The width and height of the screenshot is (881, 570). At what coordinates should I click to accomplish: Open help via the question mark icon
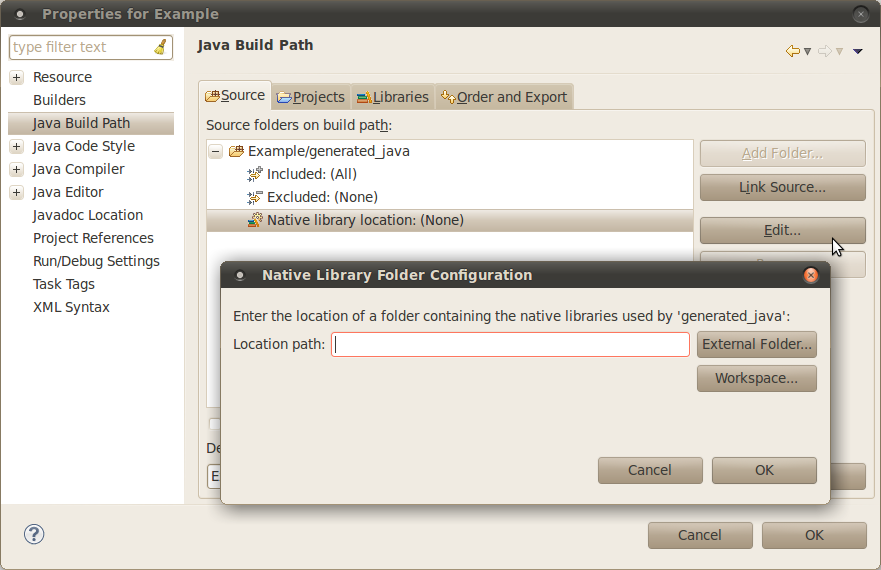coord(34,534)
